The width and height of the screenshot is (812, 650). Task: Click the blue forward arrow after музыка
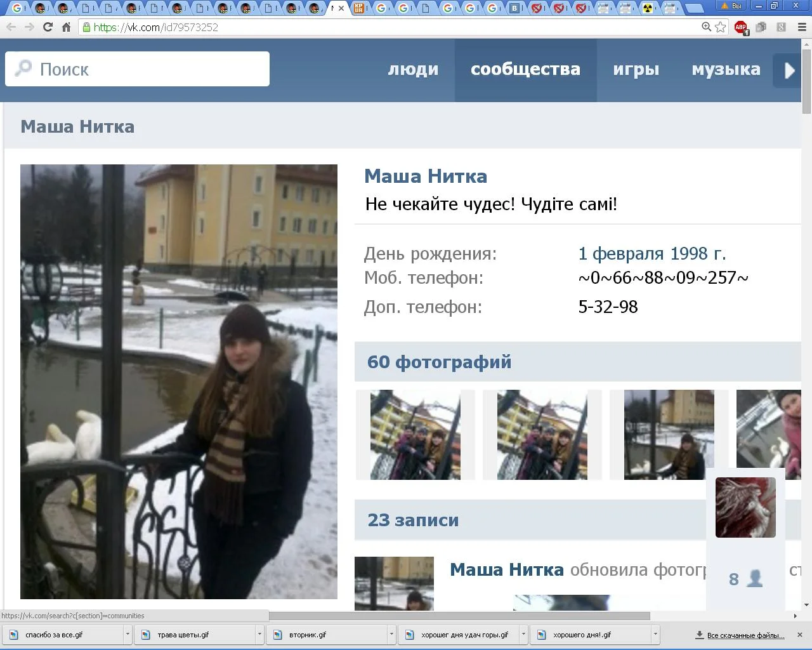point(789,70)
